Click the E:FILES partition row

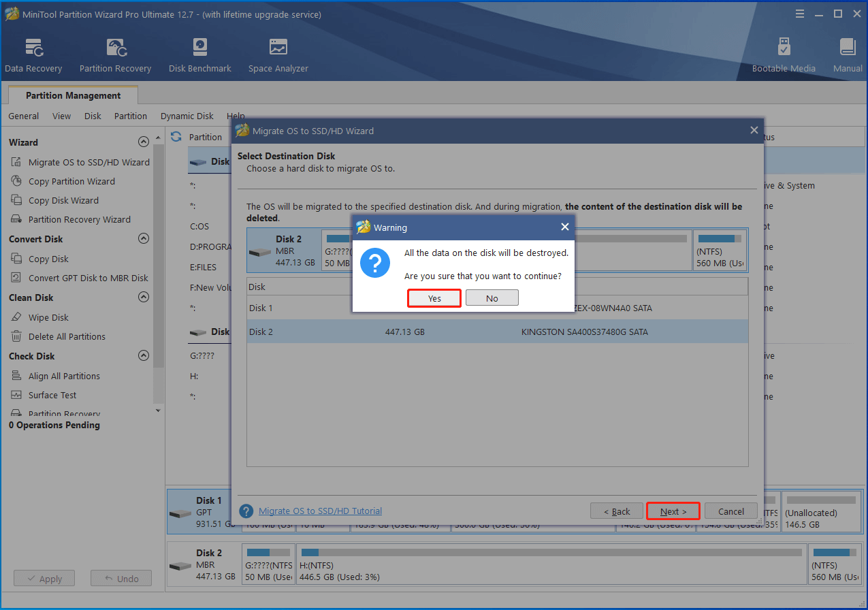(203, 267)
